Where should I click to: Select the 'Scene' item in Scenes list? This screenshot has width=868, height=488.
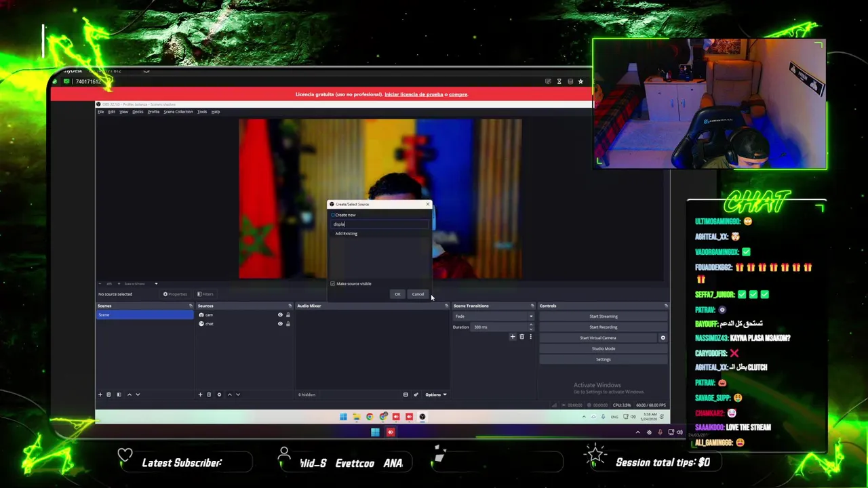144,315
